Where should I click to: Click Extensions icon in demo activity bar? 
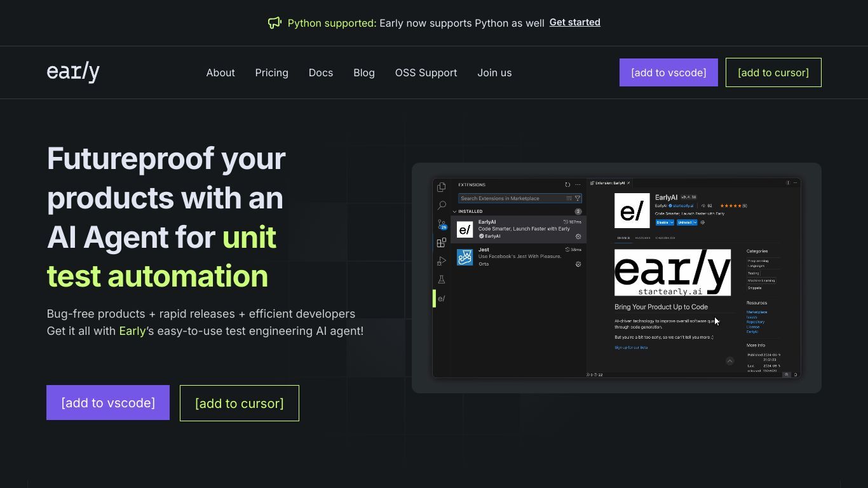click(x=442, y=243)
